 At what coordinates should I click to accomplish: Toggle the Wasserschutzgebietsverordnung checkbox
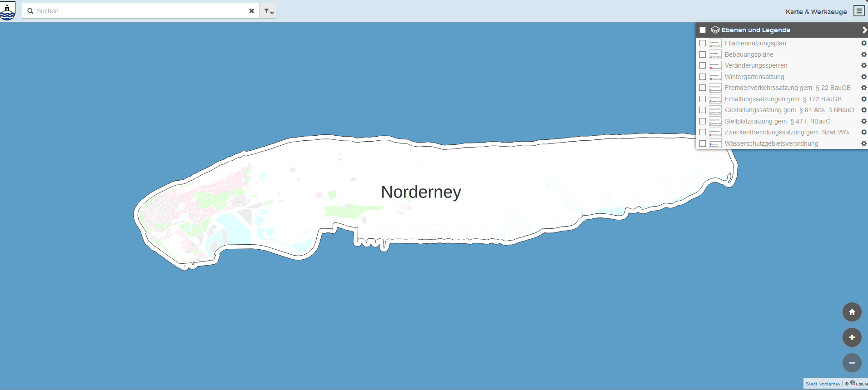pos(703,143)
